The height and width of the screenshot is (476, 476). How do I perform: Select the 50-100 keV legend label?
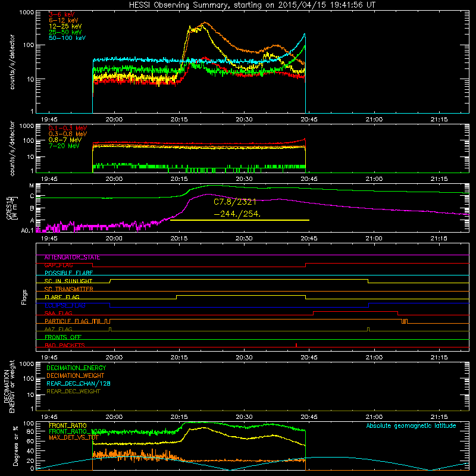click(67, 38)
